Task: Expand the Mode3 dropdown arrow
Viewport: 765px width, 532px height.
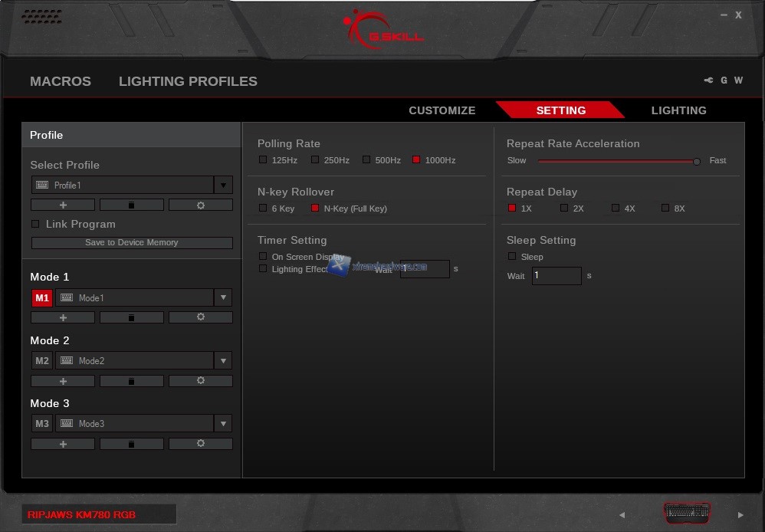Action: click(x=223, y=423)
